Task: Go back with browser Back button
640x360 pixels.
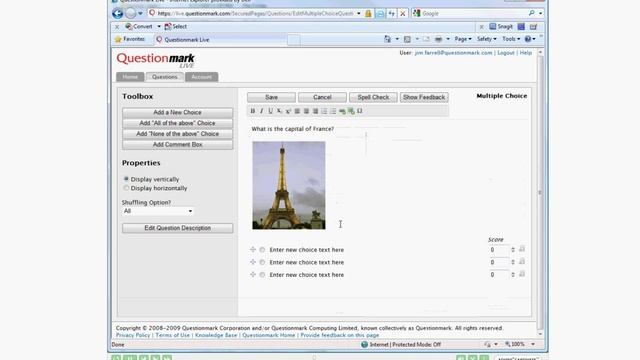Action: coord(118,13)
